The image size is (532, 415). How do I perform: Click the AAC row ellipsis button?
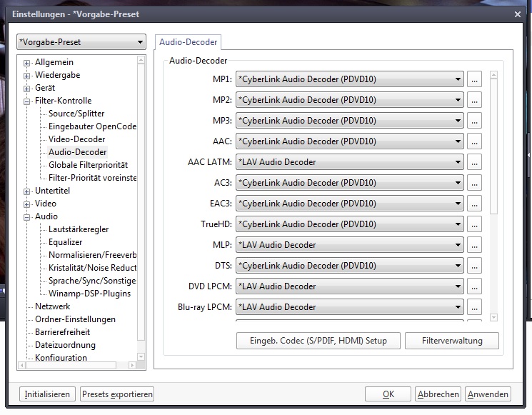[x=474, y=141]
